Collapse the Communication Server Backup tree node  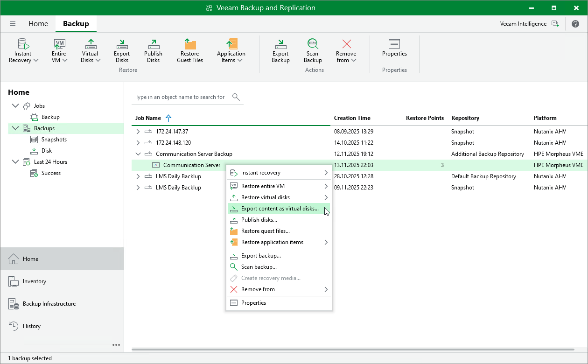click(x=138, y=154)
